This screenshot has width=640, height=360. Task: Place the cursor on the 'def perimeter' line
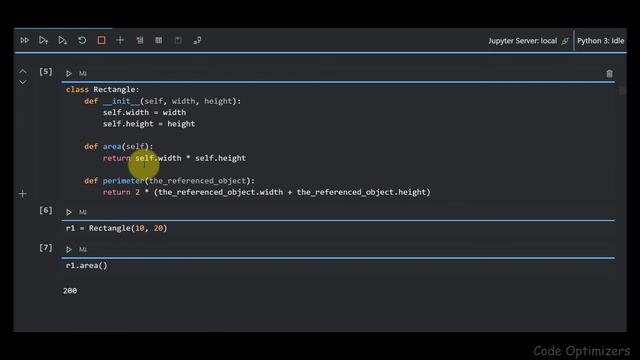(169, 180)
